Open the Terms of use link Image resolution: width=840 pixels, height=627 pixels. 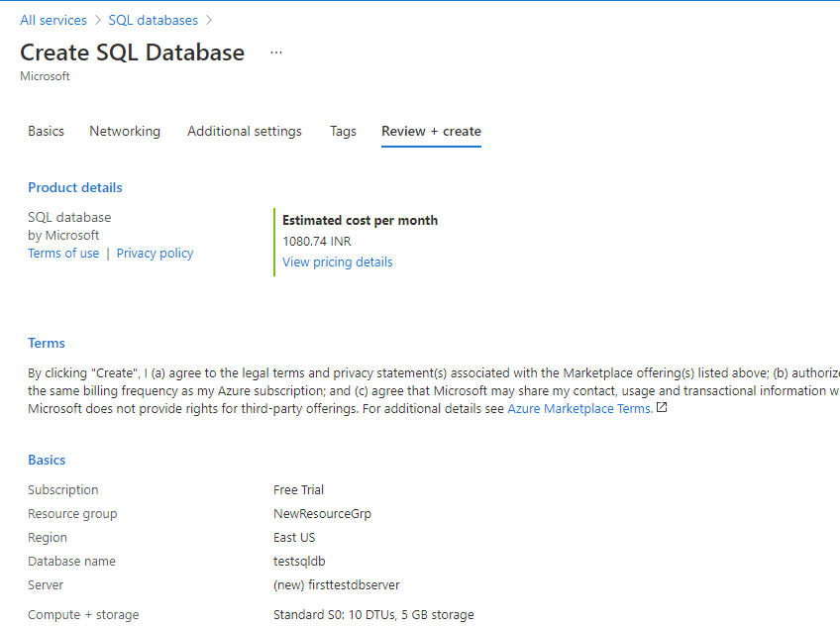pos(63,253)
